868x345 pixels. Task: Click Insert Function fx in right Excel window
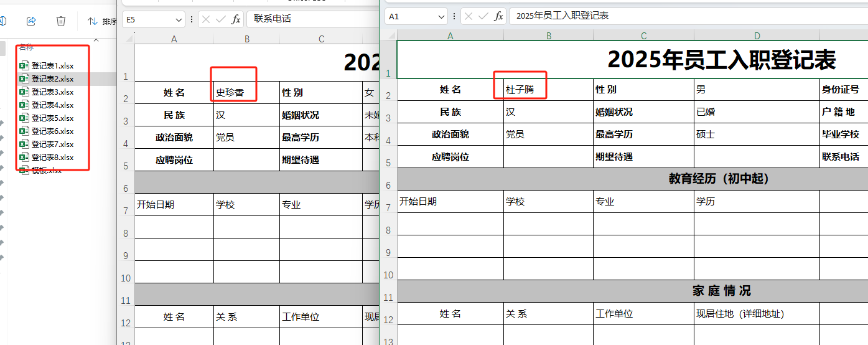[x=498, y=17]
